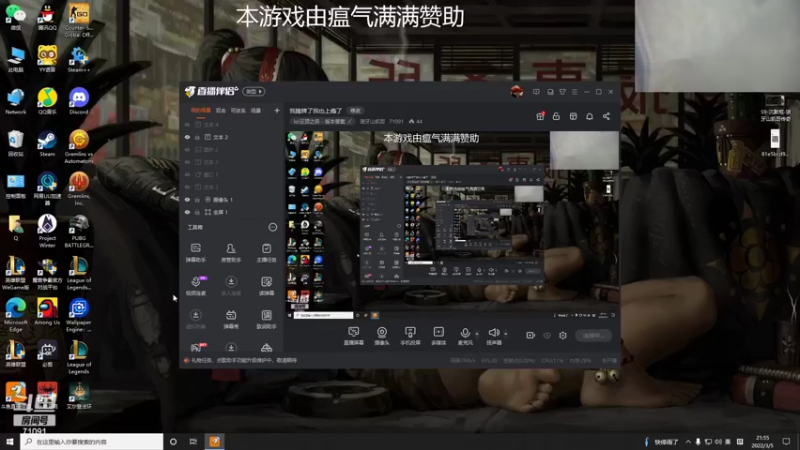Open the hamburger menu in title bar
800x450 pixels.
pos(574,92)
